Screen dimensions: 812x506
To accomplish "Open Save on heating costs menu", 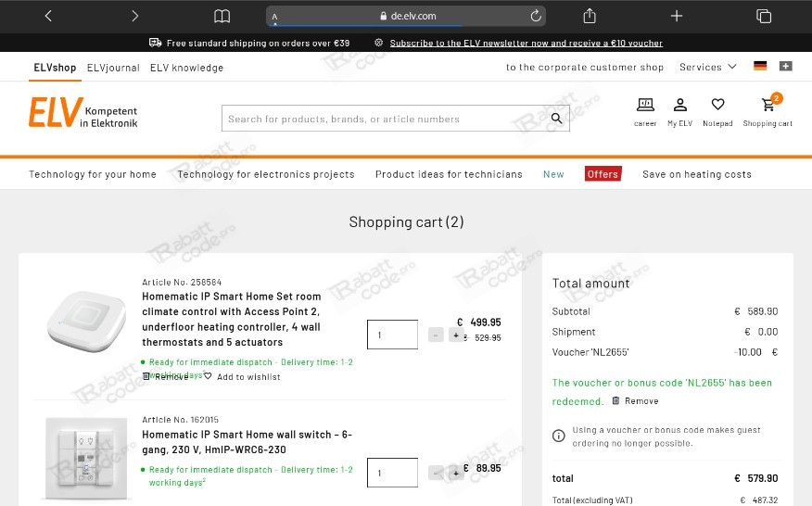I will [x=696, y=174].
